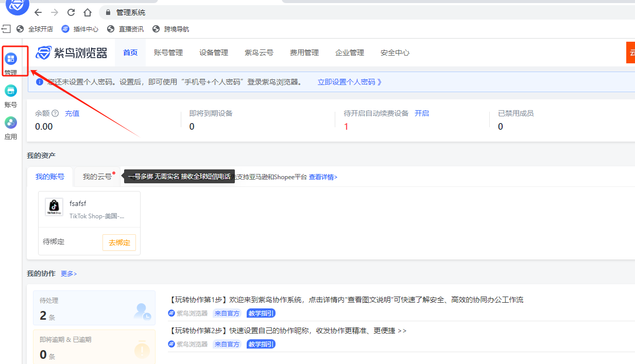This screenshot has height=364, width=635.
Task: Select the 我的账号 tab
Action: [x=50, y=177]
